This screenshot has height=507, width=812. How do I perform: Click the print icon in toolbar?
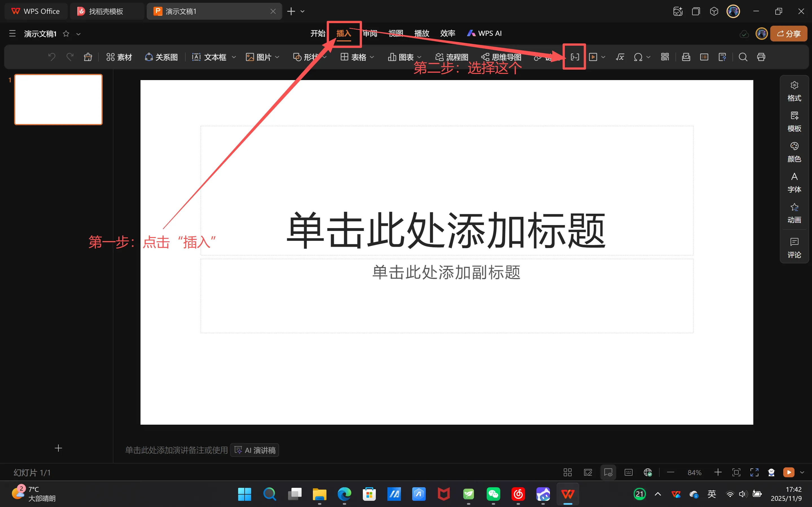click(x=761, y=57)
